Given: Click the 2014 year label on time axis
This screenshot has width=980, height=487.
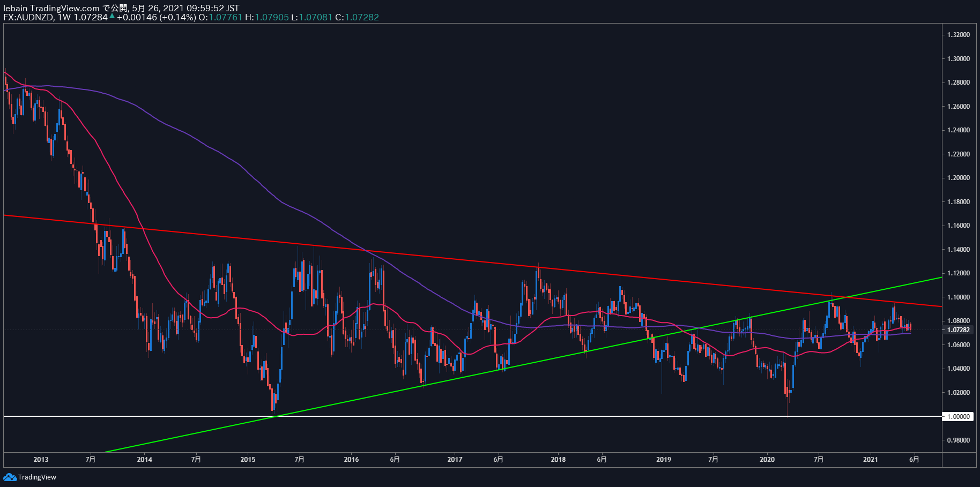Looking at the screenshot, I should coord(144,459).
